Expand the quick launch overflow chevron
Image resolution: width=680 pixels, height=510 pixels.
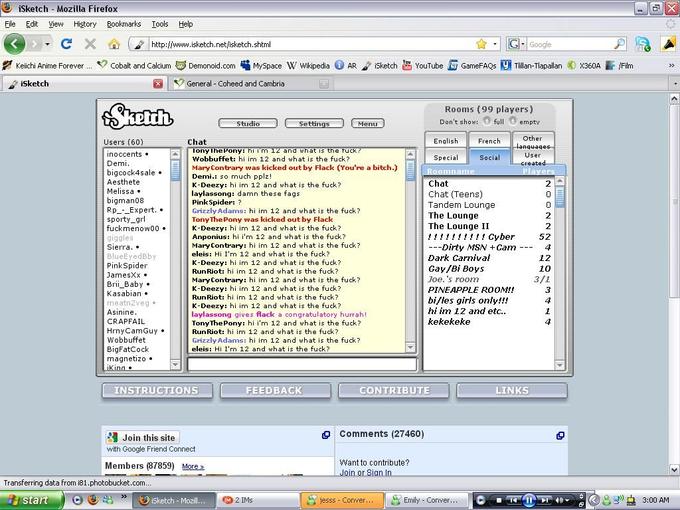pos(124,496)
